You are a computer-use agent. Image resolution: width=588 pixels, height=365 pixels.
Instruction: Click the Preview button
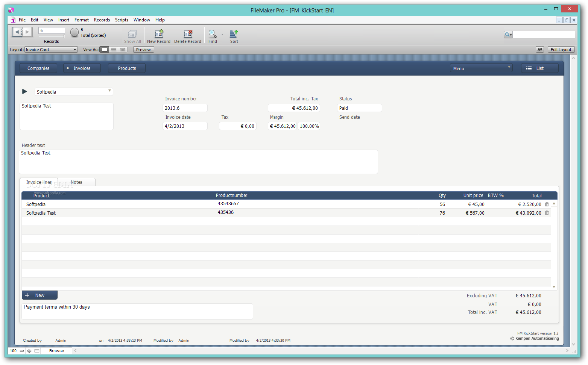click(143, 50)
